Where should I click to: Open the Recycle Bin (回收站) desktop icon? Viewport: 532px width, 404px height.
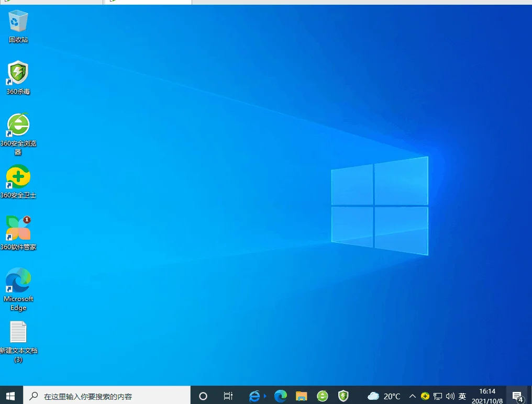click(x=18, y=27)
